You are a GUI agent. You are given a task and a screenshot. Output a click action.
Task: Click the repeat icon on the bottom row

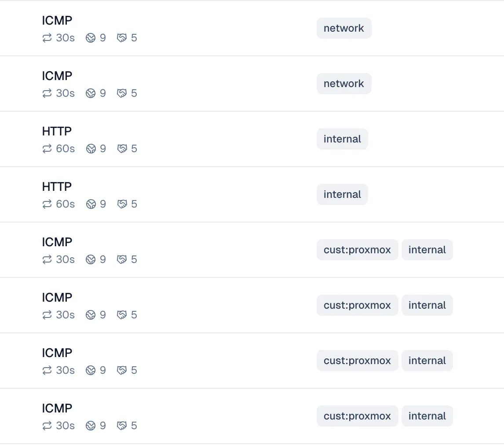47,426
